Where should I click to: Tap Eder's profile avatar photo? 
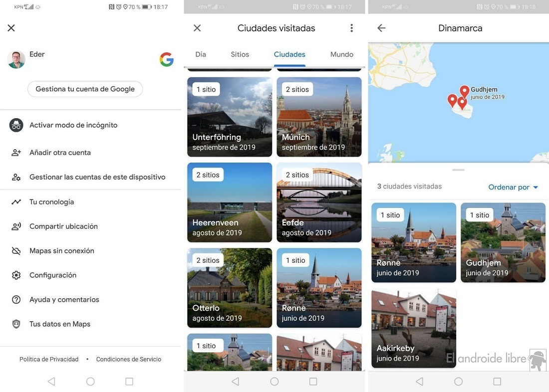[16, 59]
